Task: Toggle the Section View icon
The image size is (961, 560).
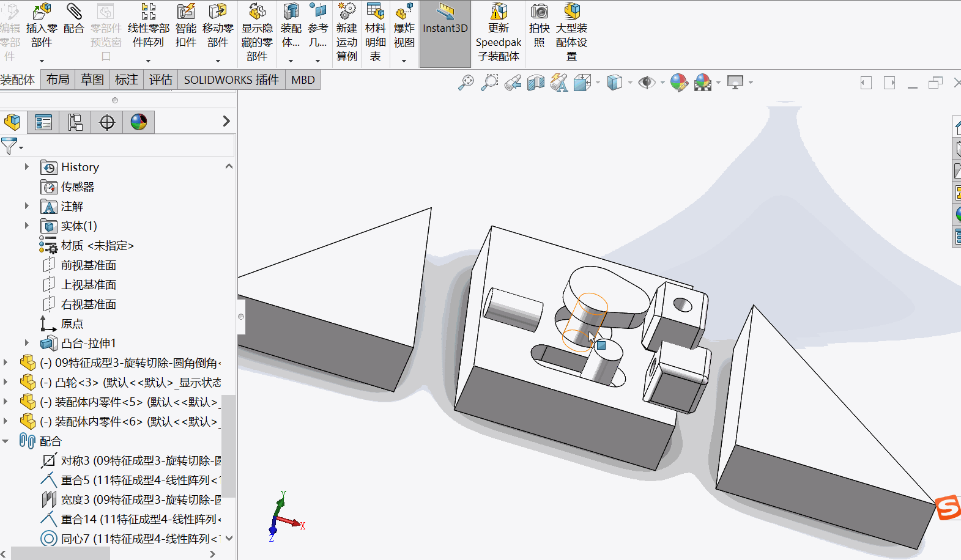Action: pos(536,82)
